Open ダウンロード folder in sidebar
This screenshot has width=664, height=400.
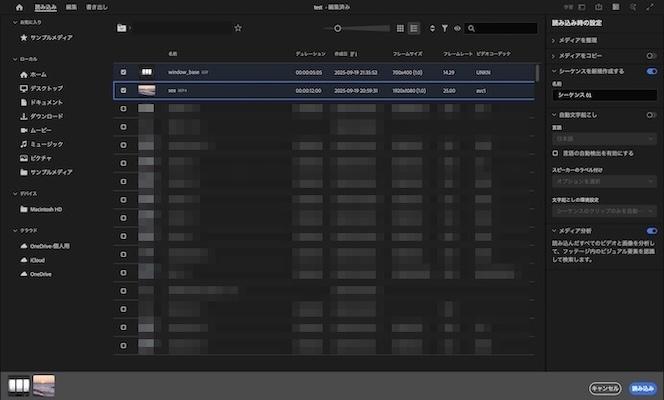tap(45, 116)
